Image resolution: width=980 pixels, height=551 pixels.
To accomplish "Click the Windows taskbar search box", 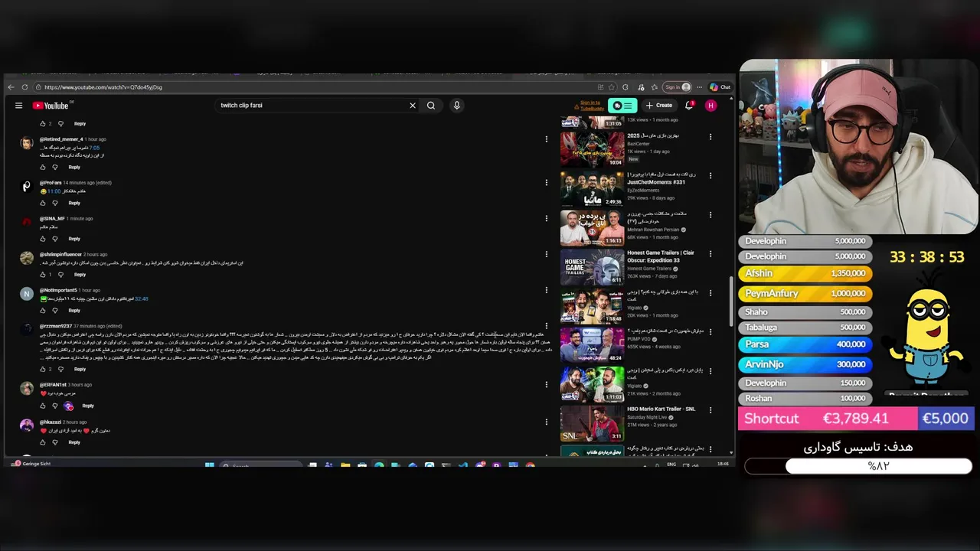I will click(260, 465).
